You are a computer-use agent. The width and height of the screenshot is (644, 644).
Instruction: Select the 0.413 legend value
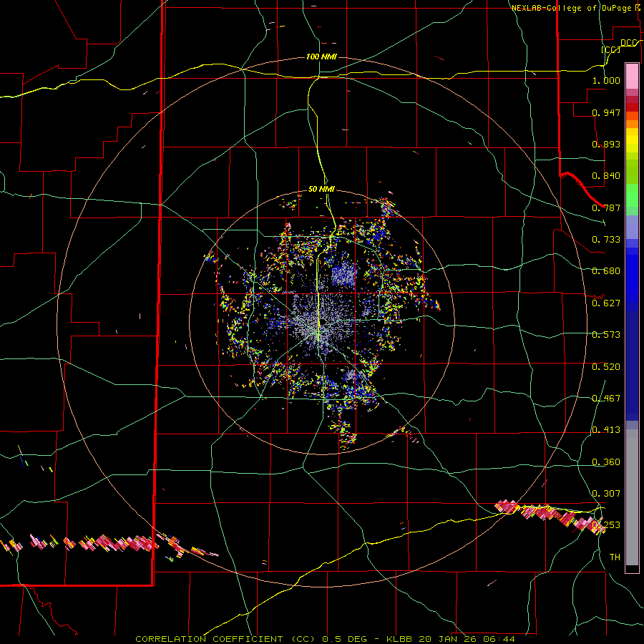pos(606,430)
